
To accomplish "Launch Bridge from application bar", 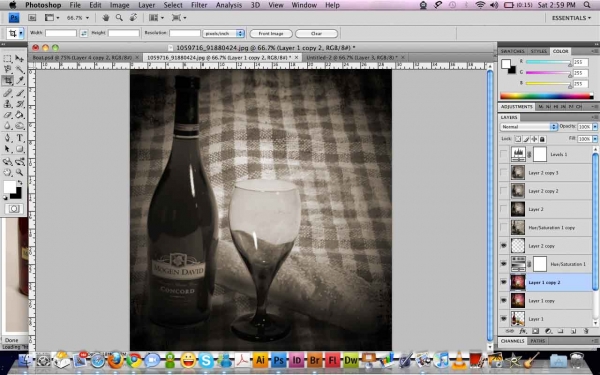I will 32,18.
